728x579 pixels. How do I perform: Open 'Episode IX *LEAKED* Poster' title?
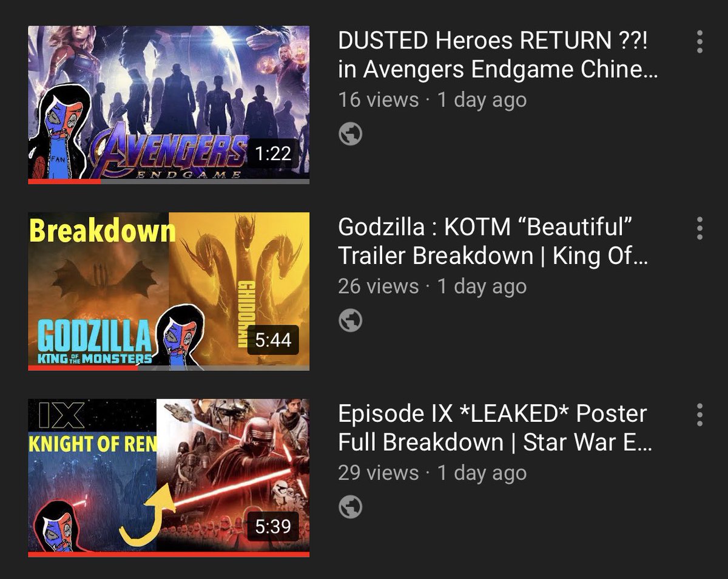tap(495, 428)
